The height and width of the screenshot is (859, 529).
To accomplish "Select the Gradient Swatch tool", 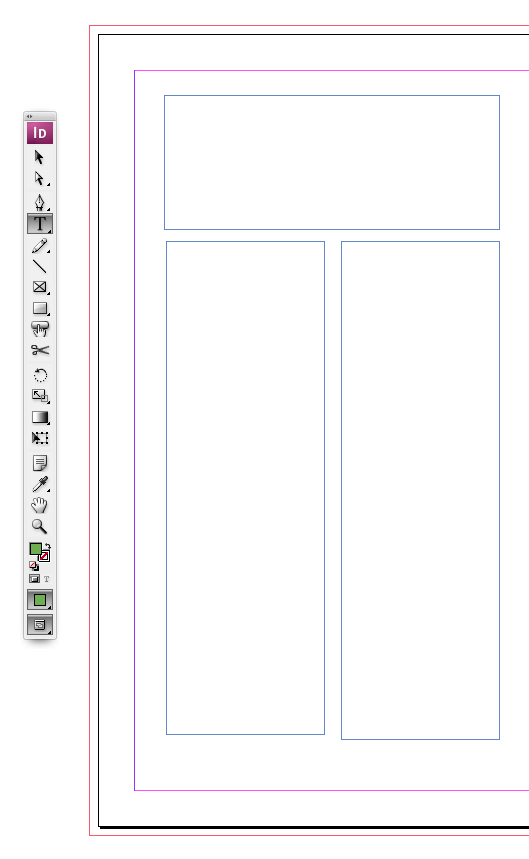I will click(40, 417).
